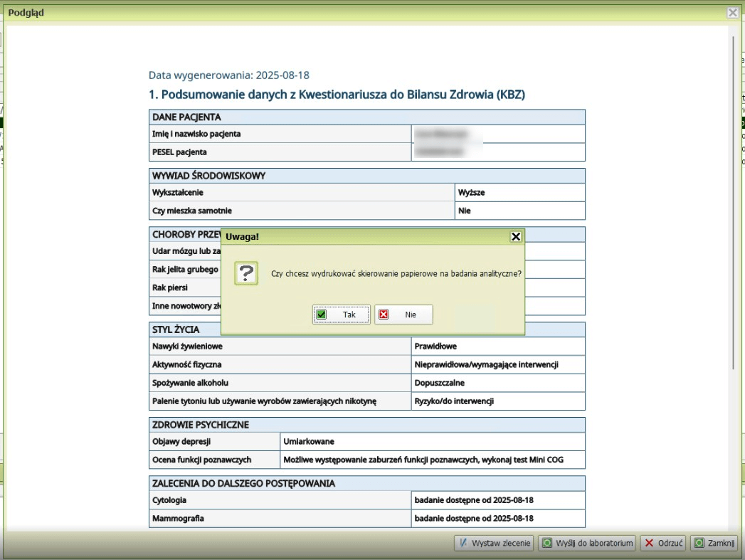Viewport: 745px width, 560px height.
Task: Click the Zamknij button
Action: pos(714,543)
